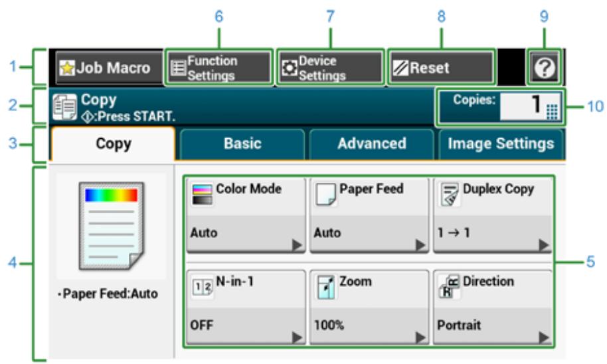Click the Function Settings list icon
Viewport: 607px width, 364px height.
point(179,68)
